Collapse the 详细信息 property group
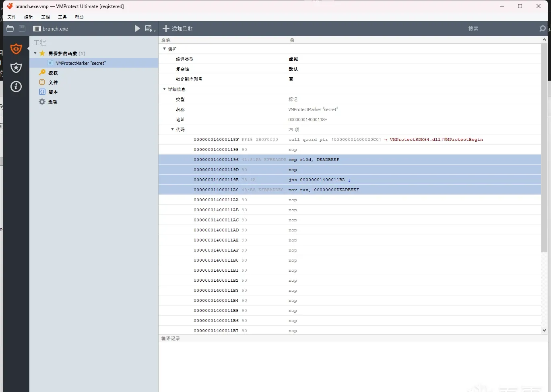 pos(164,89)
